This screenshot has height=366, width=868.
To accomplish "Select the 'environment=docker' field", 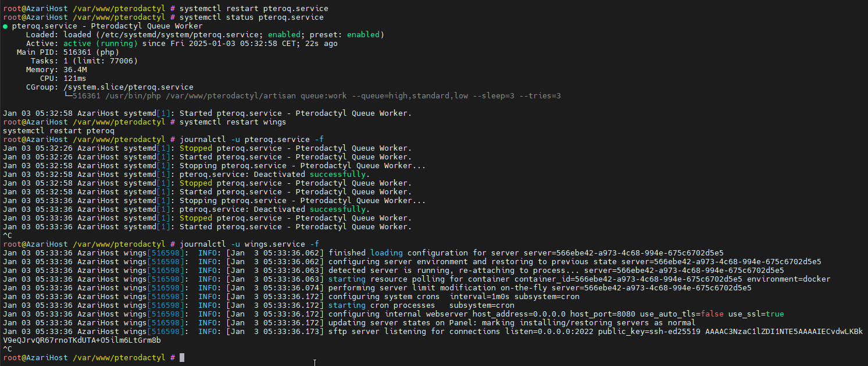I will tap(789, 279).
